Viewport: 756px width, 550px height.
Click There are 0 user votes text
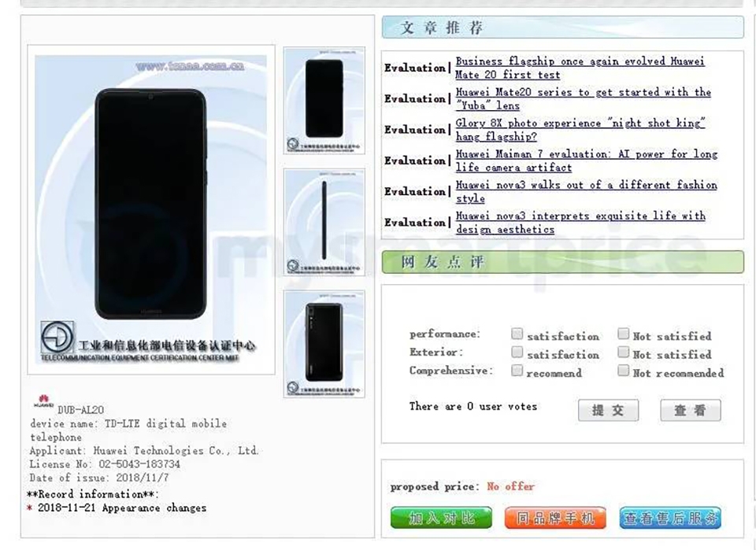point(473,406)
